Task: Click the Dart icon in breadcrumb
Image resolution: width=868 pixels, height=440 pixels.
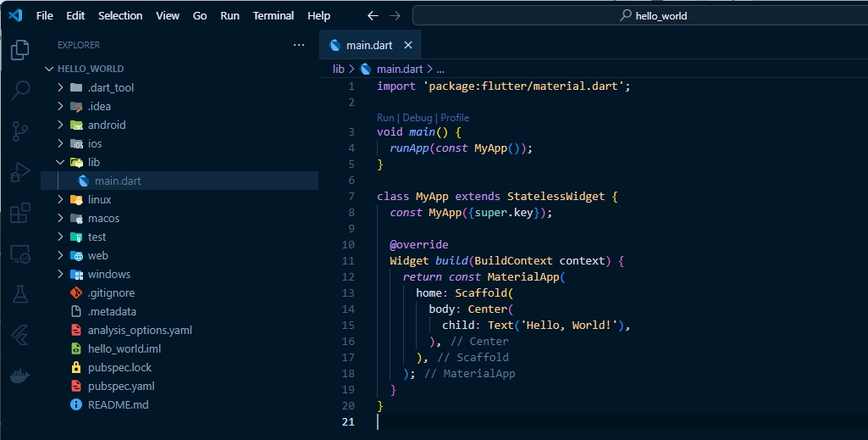Action: [365, 69]
